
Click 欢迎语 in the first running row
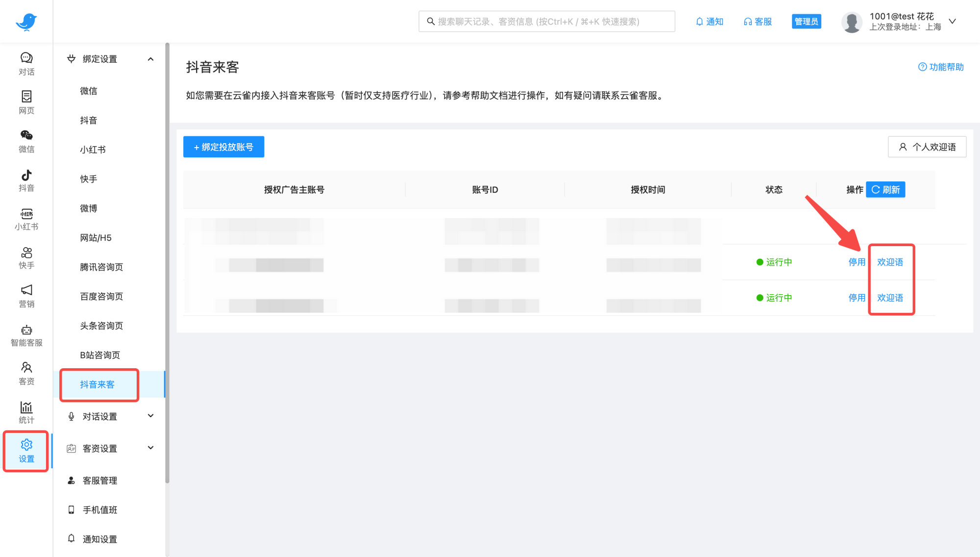point(890,262)
